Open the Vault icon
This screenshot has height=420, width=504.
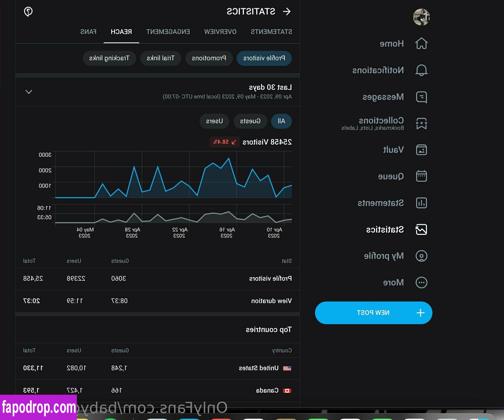point(421,150)
